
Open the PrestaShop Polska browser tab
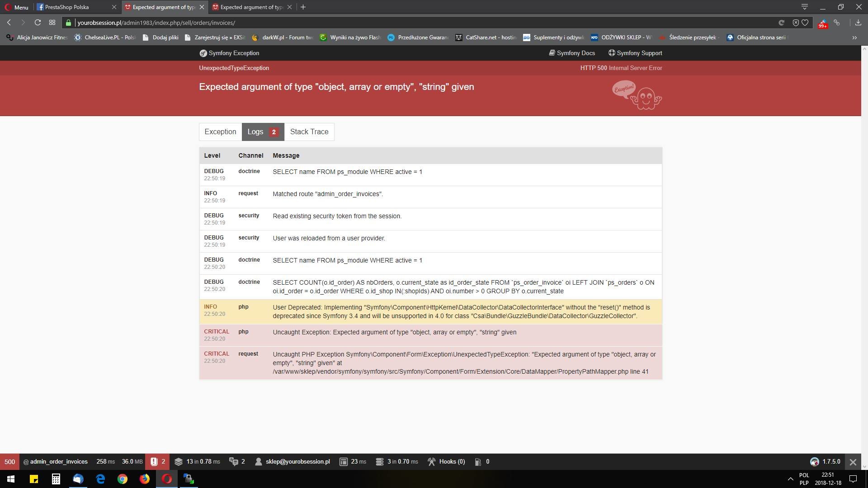tap(68, 7)
